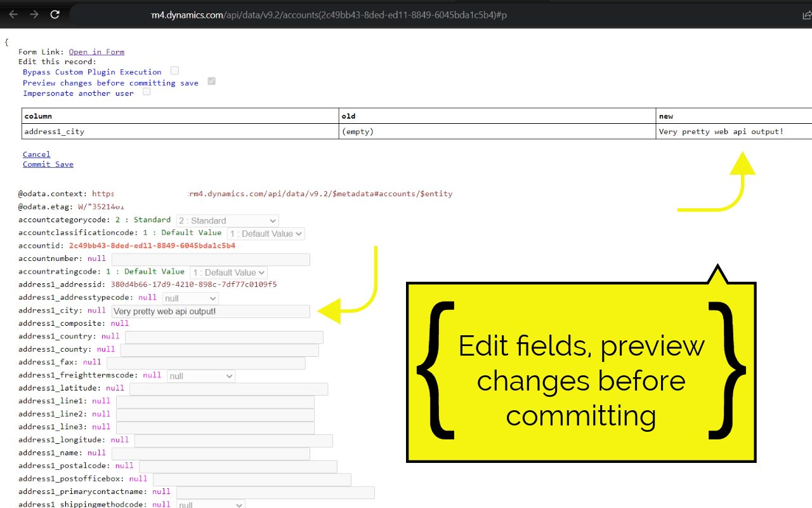This screenshot has width=812, height=508.
Task: Enable Bypass Custom Plugin Execution checkbox
Action: coord(174,70)
